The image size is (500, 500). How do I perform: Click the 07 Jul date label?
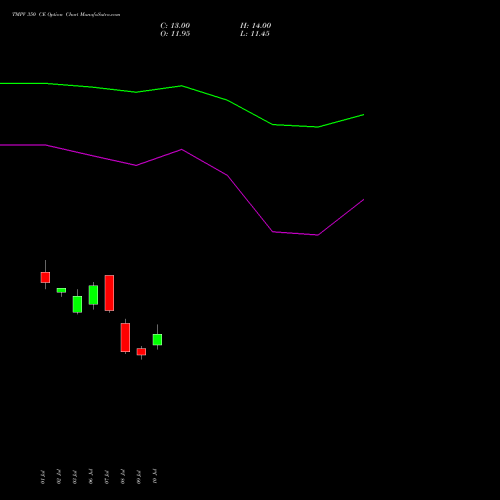tap(107, 477)
